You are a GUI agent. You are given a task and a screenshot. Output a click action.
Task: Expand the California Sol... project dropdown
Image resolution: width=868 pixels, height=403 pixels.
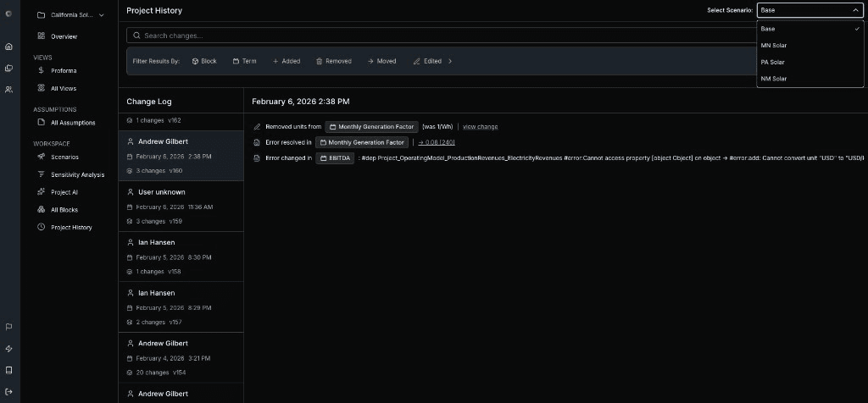[x=70, y=15]
